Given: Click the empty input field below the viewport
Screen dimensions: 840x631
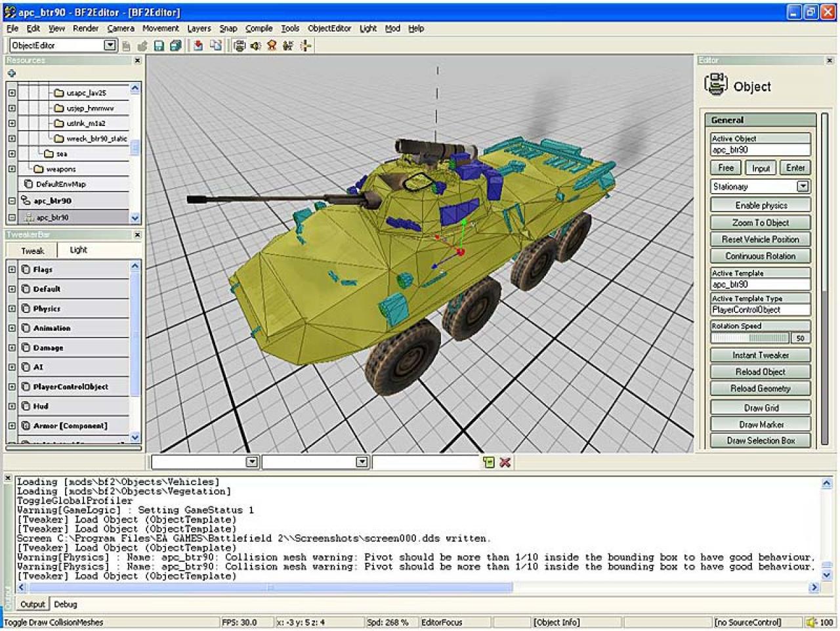Looking at the screenshot, I should coord(426,462).
